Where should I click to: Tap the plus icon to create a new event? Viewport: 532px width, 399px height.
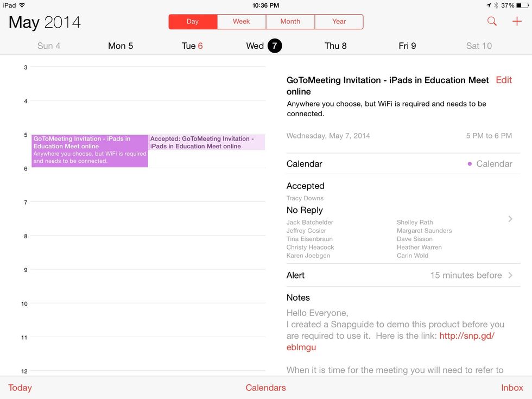[x=517, y=21]
